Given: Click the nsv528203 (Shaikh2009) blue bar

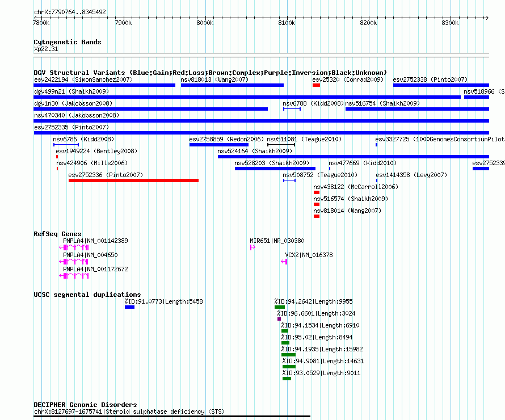Looking at the screenshot, I should [275, 169].
